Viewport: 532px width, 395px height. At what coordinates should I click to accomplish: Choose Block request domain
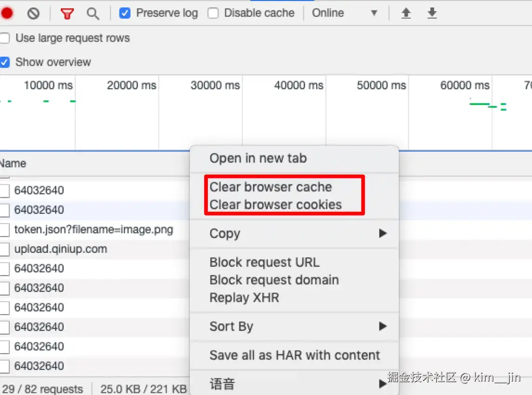coord(294,280)
